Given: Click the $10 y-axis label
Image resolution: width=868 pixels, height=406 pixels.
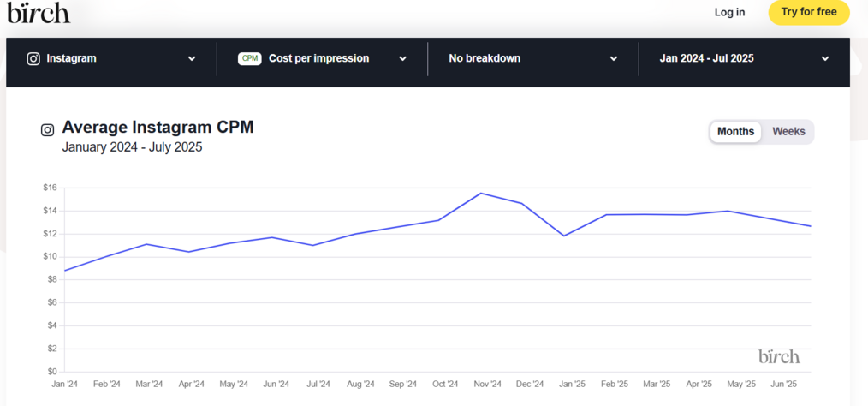Looking at the screenshot, I should [51, 256].
